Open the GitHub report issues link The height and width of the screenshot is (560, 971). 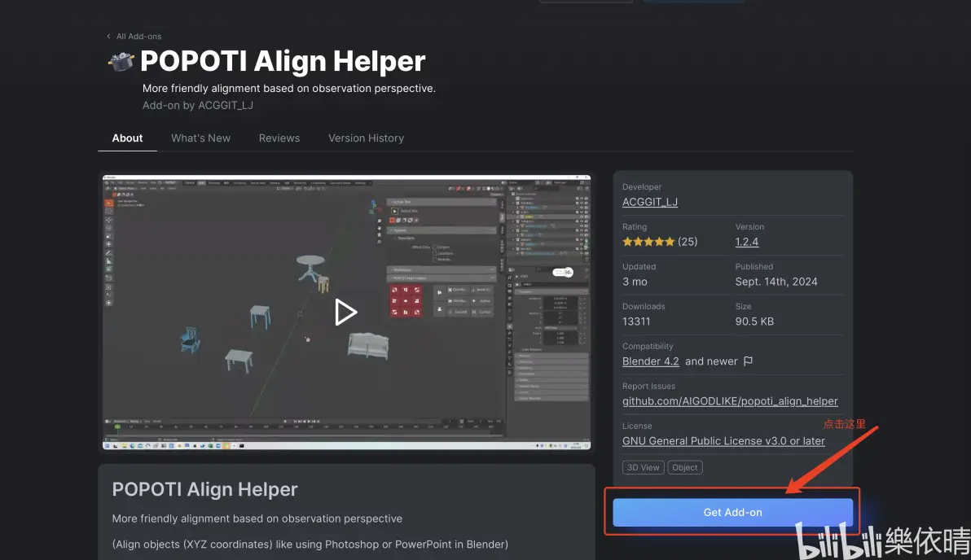[x=730, y=401]
